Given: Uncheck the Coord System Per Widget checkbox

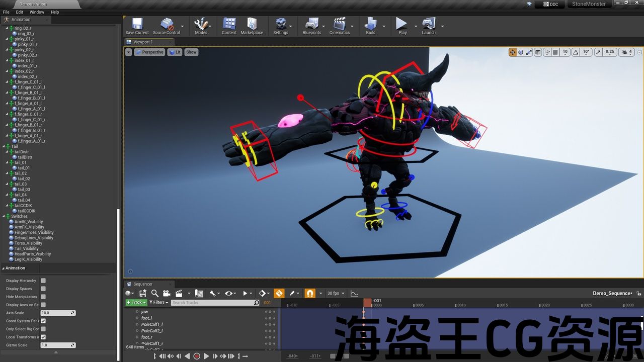Looking at the screenshot, I should (x=43, y=321).
